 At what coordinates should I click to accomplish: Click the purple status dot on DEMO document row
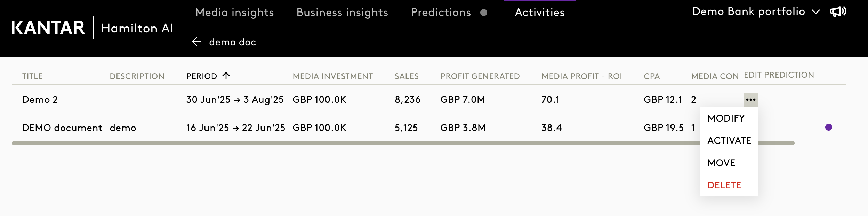(828, 127)
